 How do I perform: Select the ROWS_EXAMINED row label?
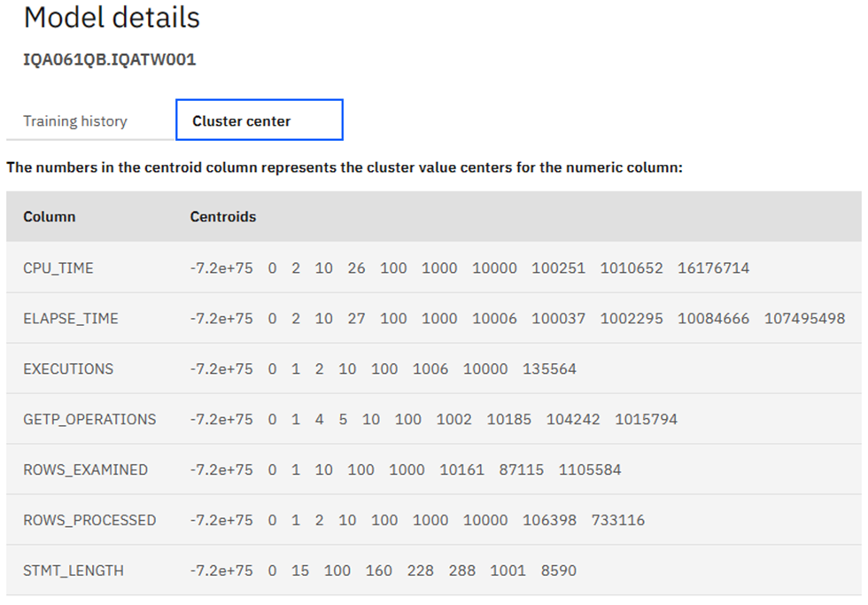85,469
